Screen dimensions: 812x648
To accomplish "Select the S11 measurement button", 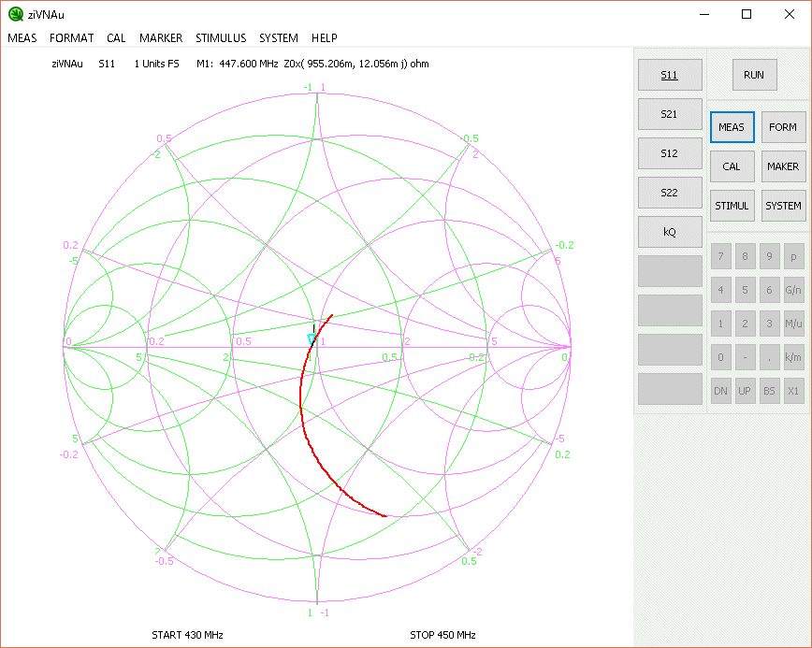I will [x=670, y=75].
